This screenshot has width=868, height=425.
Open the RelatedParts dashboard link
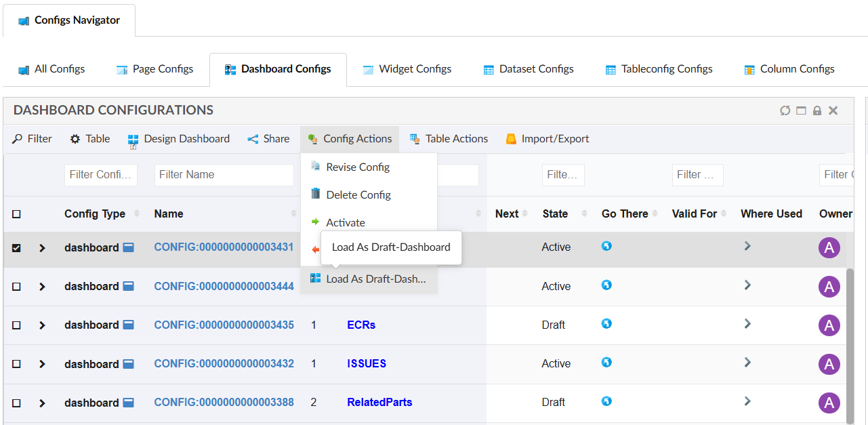pos(379,403)
